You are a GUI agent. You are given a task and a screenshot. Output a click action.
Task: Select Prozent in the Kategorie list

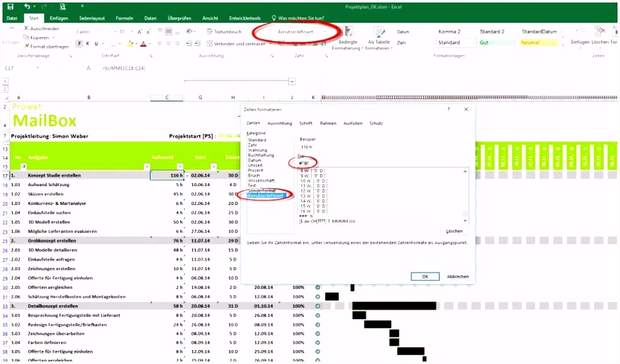(255, 170)
